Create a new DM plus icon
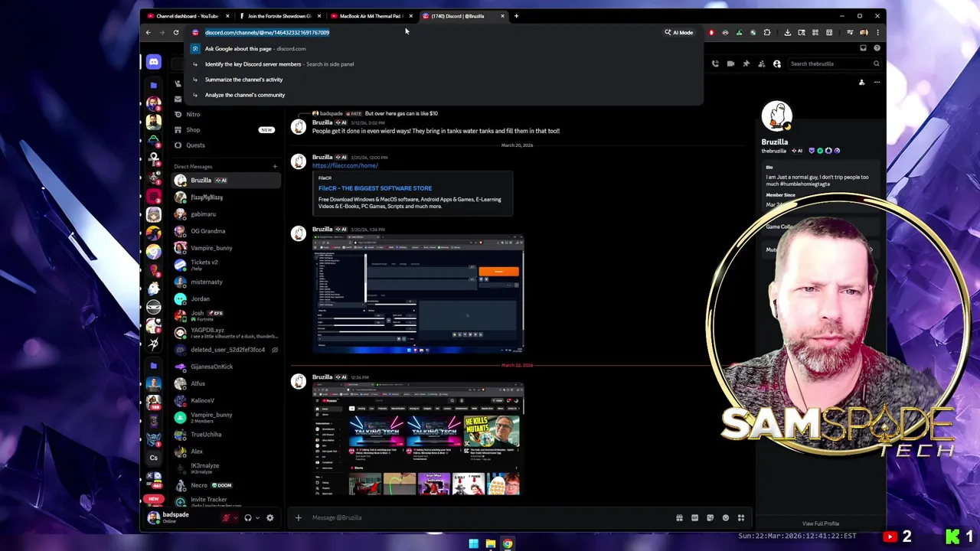Screen dimensions: 980x551 pyautogui.click(x=275, y=166)
